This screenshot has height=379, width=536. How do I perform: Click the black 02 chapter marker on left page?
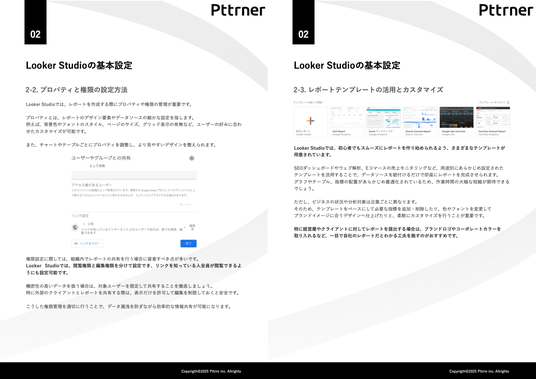pyautogui.click(x=35, y=22)
